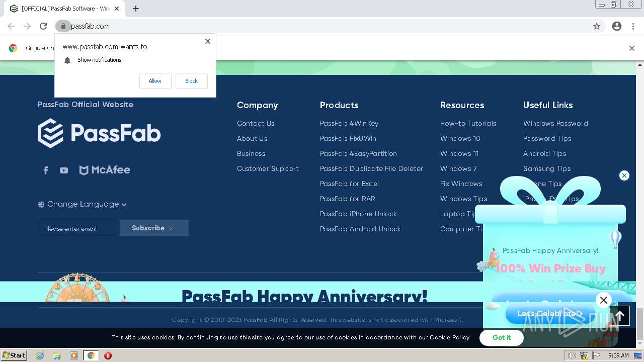Open the About Us link
The width and height of the screenshot is (644, 362).
[x=252, y=138]
